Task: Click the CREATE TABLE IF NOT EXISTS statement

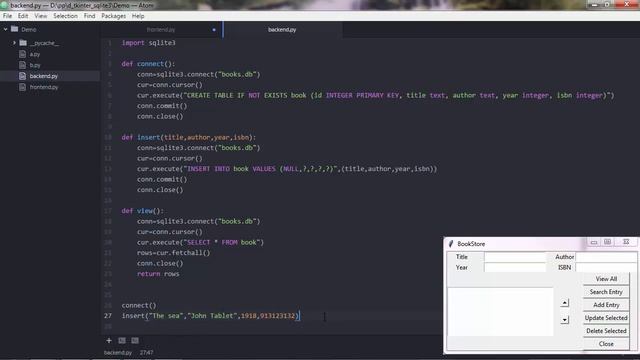Action: (376, 96)
